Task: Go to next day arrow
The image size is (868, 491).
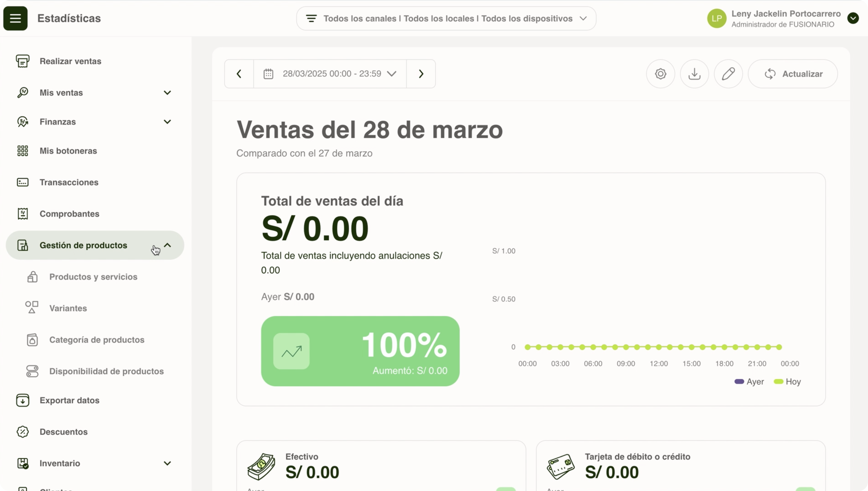Action: click(421, 74)
